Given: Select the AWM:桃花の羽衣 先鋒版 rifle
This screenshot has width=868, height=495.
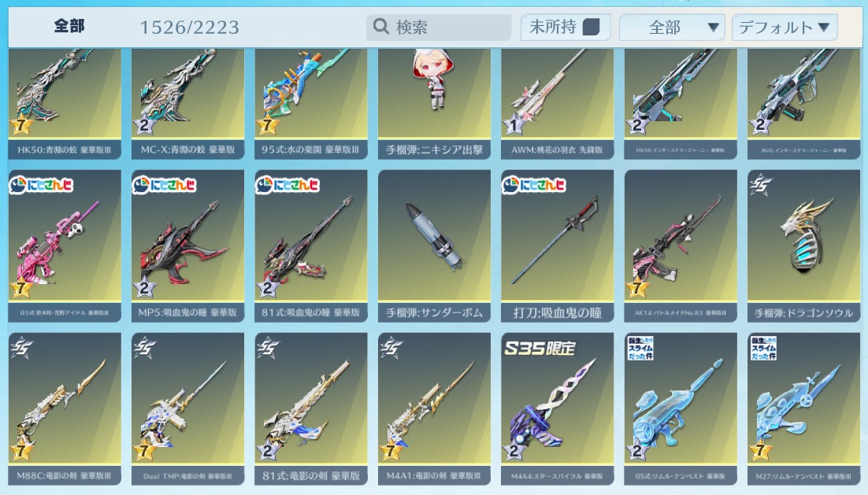Looking at the screenshot, I should click(557, 103).
